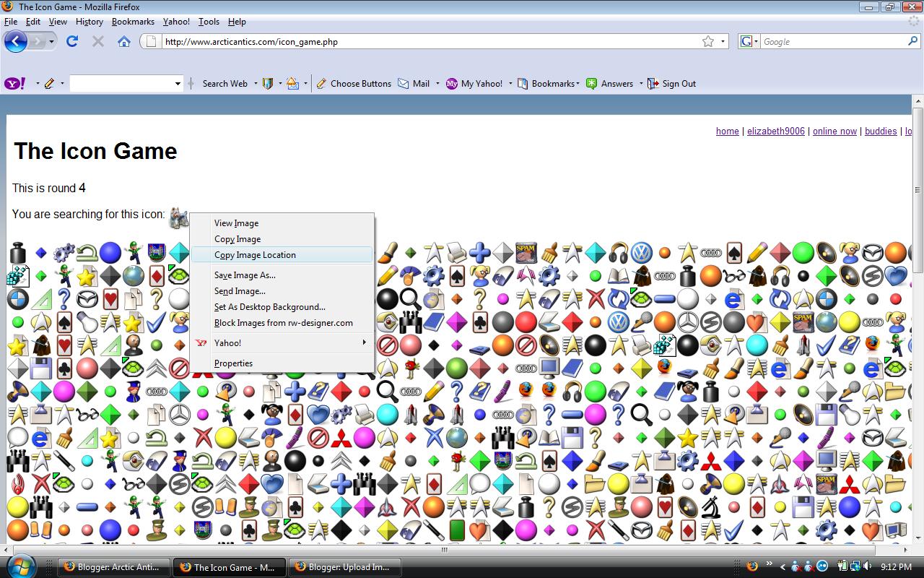Click the pencil icon on Yahoo toolbar
Viewport: 924px width, 578px height.
click(49, 84)
